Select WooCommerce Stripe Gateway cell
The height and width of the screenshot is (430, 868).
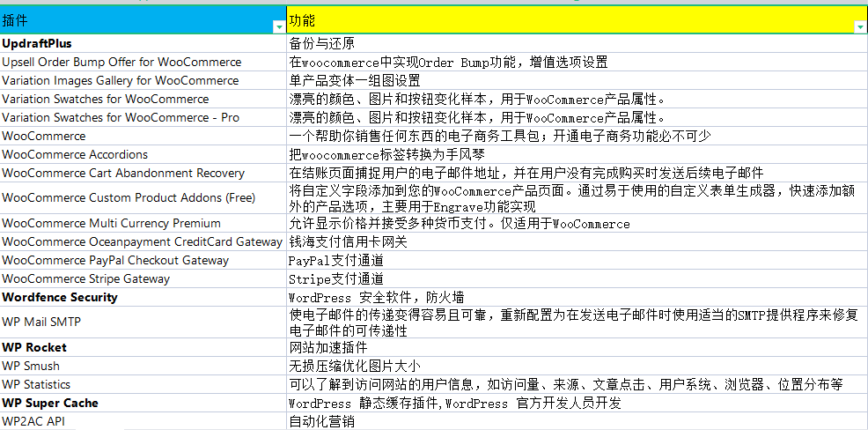143,278
